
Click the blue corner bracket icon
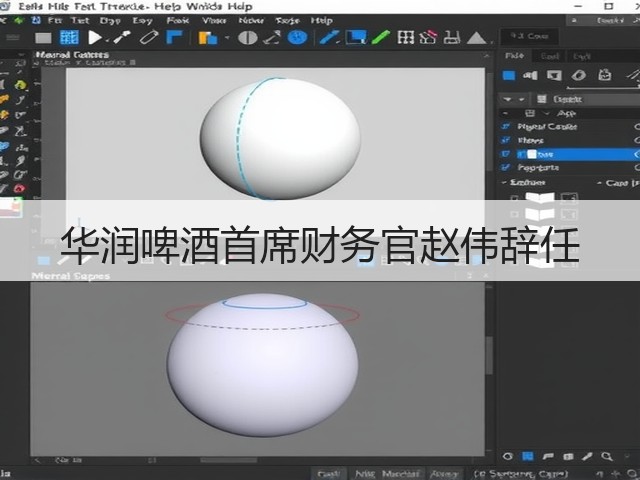click(x=174, y=37)
